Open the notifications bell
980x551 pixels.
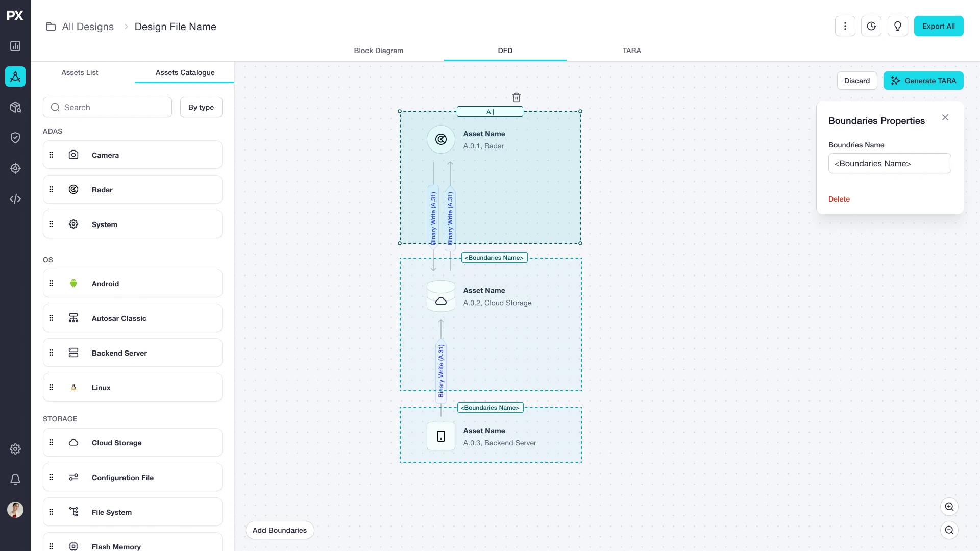pos(15,480)
